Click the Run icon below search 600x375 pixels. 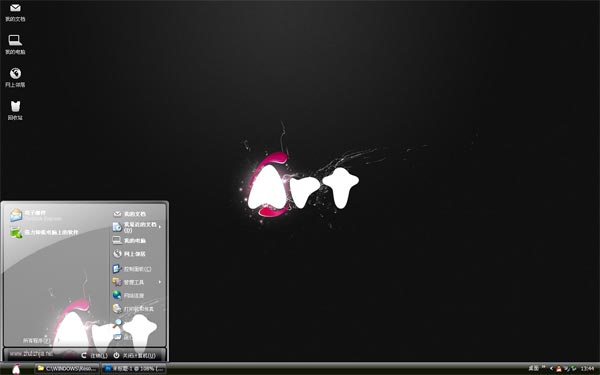(x=117, y=337)
